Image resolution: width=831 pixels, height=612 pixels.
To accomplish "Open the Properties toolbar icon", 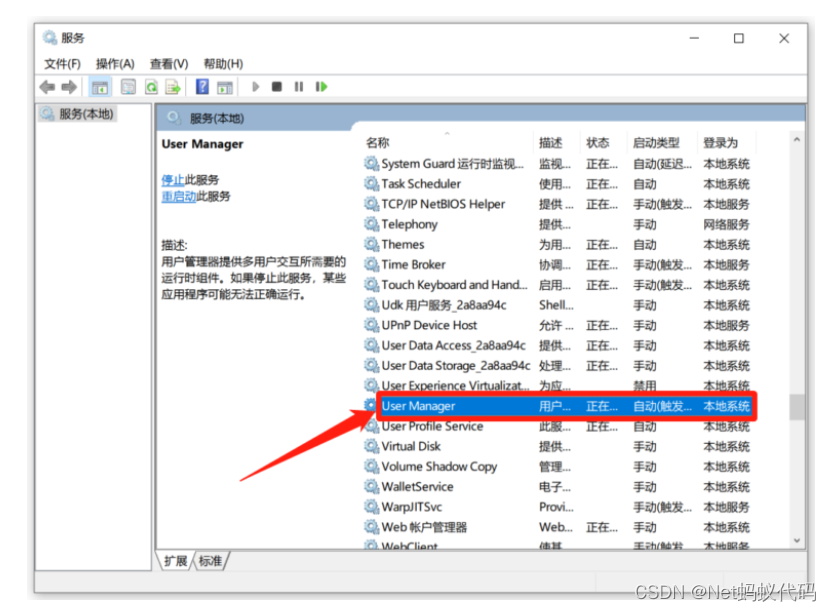I will click(x=128, y=87).
